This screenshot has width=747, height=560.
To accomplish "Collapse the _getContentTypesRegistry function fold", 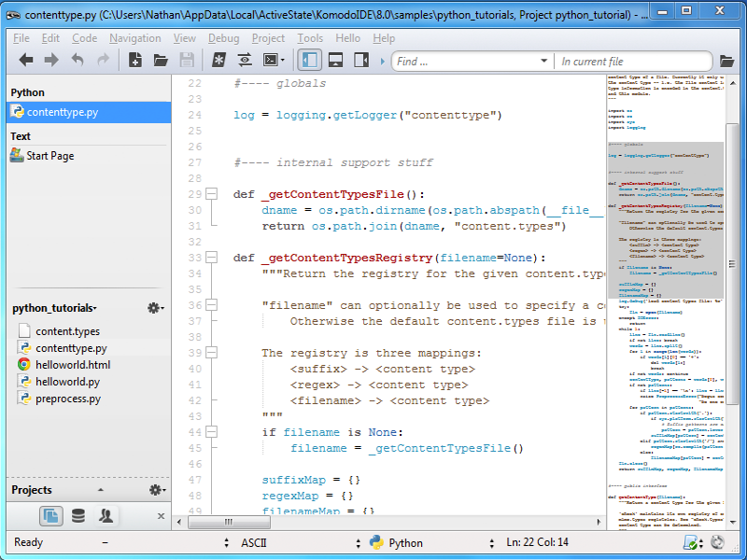I will coord(211,258).
